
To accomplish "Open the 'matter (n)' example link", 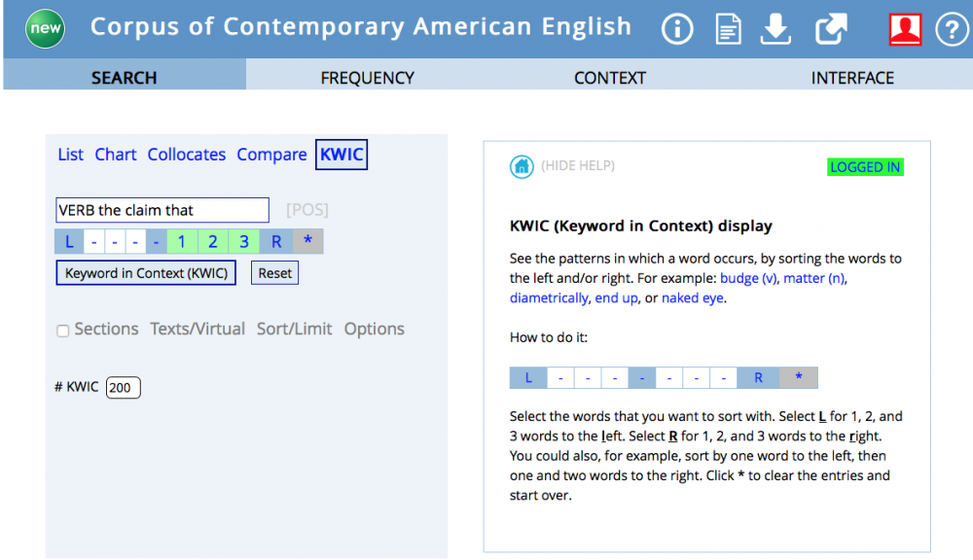I will (813, 278).
